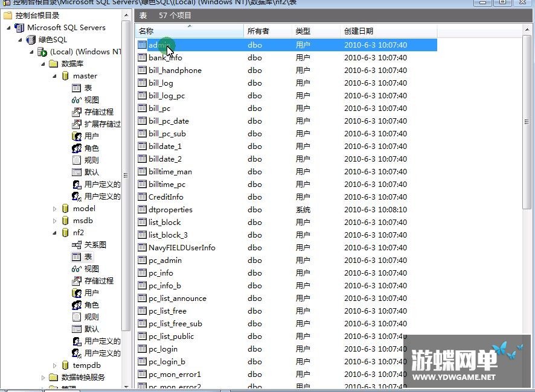Select 控制台根目录 root node
535x392 pixels.
37,15
